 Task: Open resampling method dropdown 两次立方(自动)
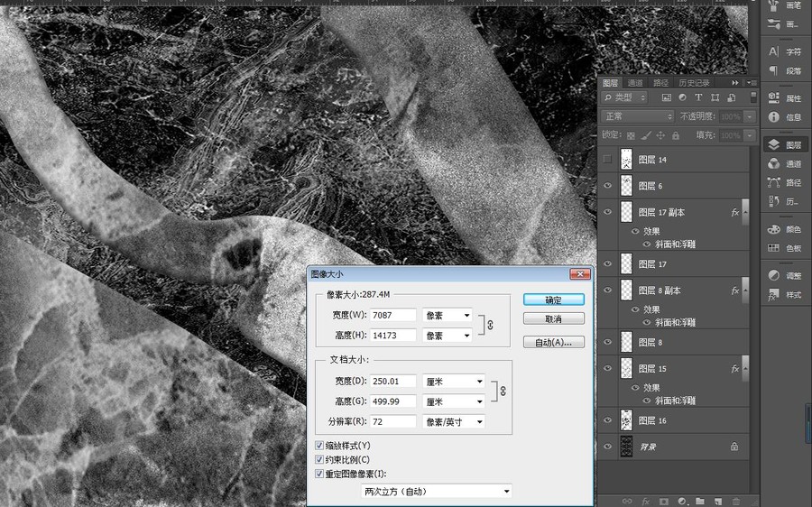437,492
